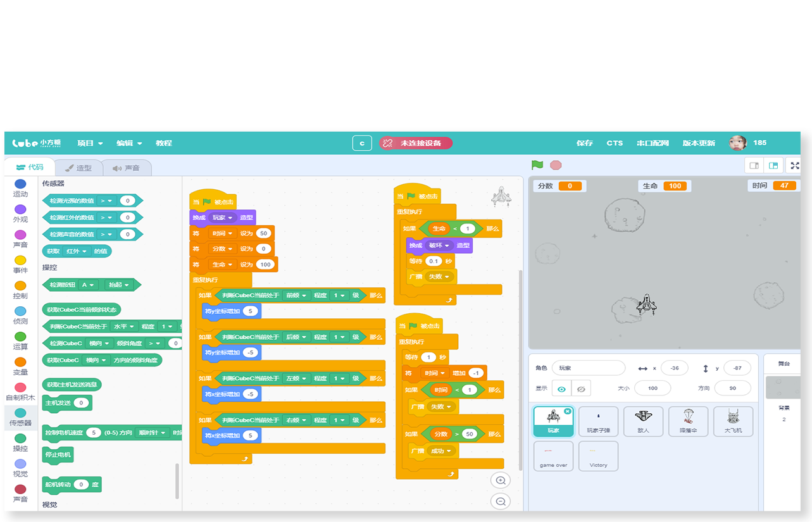This screenshot has height=522, width=812.
Task: Show the sprite using the eye icon
Action: coord(561,388)
